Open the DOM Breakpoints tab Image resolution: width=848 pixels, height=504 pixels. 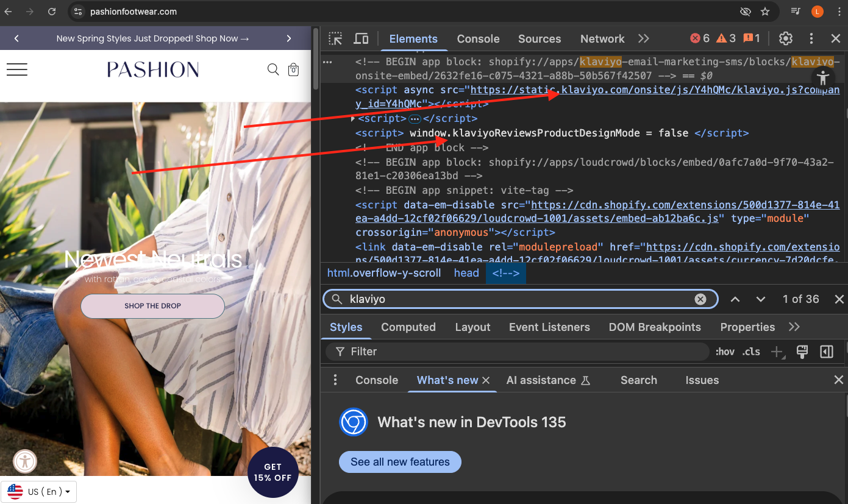[x=655, y=327]
